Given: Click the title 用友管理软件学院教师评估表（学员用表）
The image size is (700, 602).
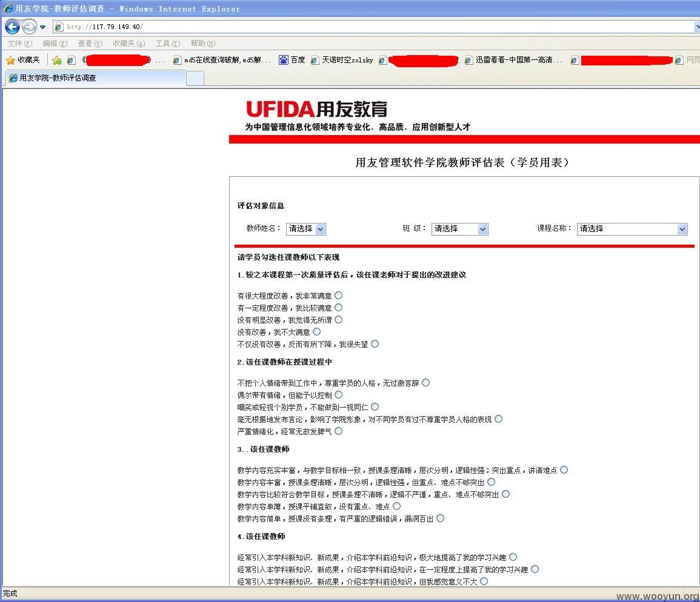Looking at the screenshot, I should click(x=462, y=162).
